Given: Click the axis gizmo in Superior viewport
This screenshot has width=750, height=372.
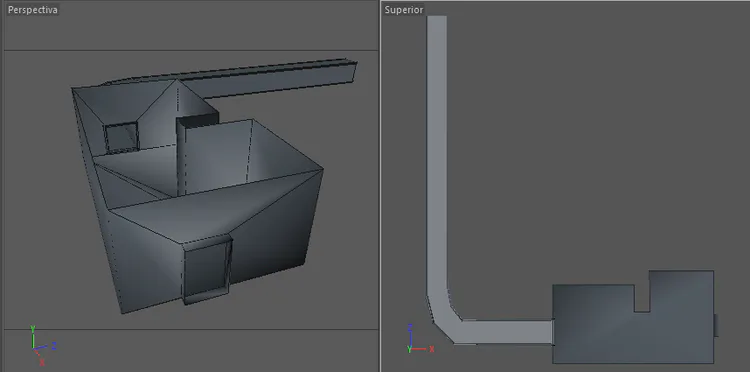Looking at the screenshot, I should [420, 339].
